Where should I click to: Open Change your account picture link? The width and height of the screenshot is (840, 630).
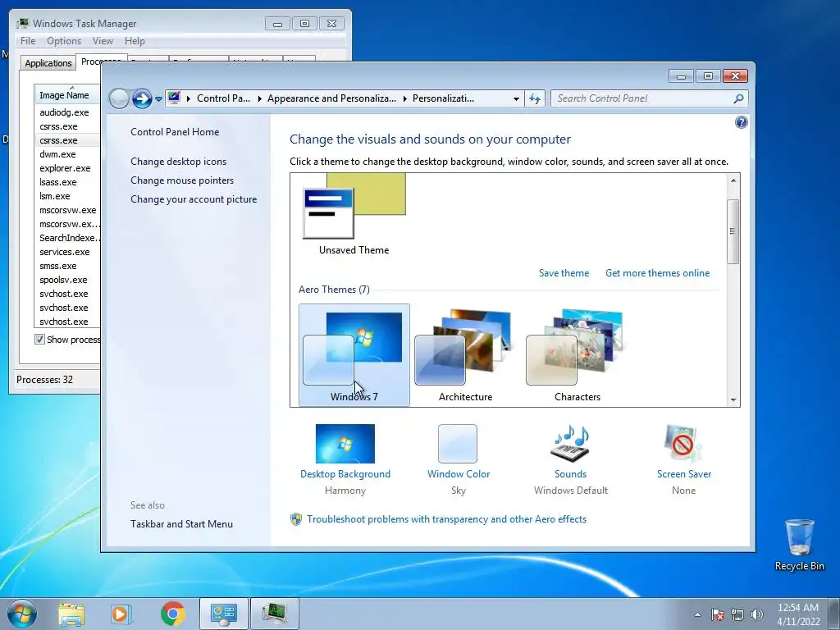194,199
